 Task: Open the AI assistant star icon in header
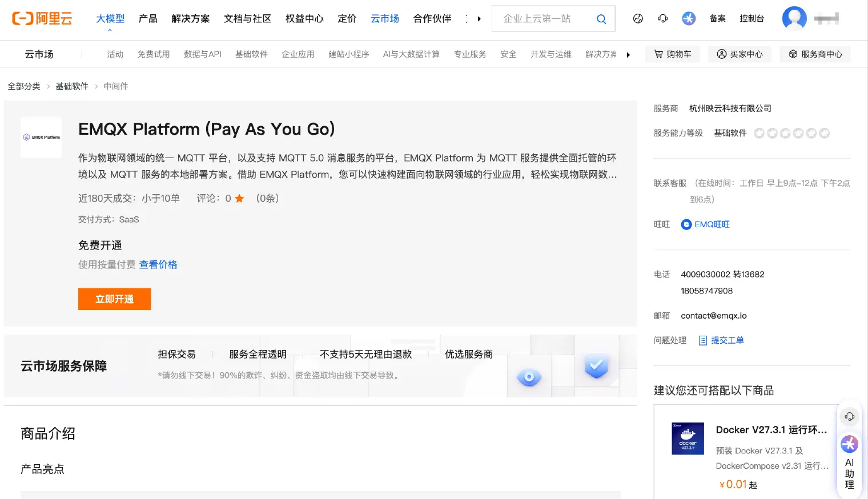click(689, 18)
